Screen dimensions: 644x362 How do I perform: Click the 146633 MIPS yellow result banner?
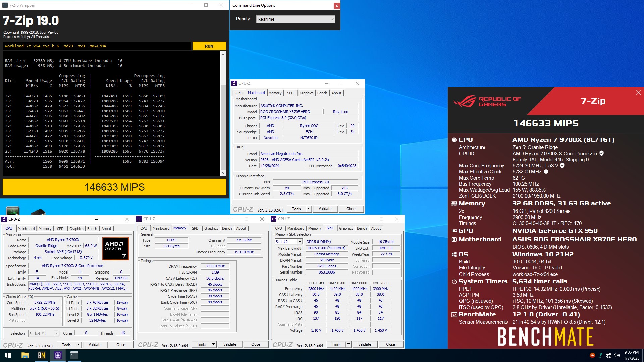(x=114, y=187)
